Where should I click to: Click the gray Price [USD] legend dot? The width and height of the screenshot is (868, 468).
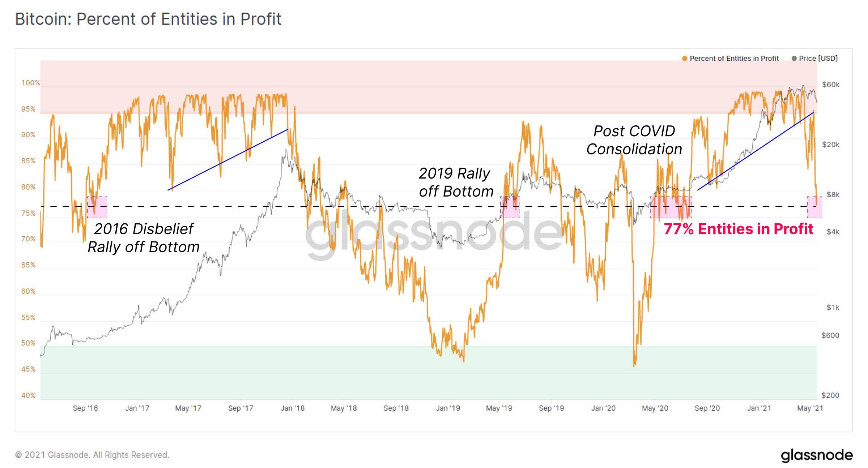pyautogui.click(x=794, y=59)
